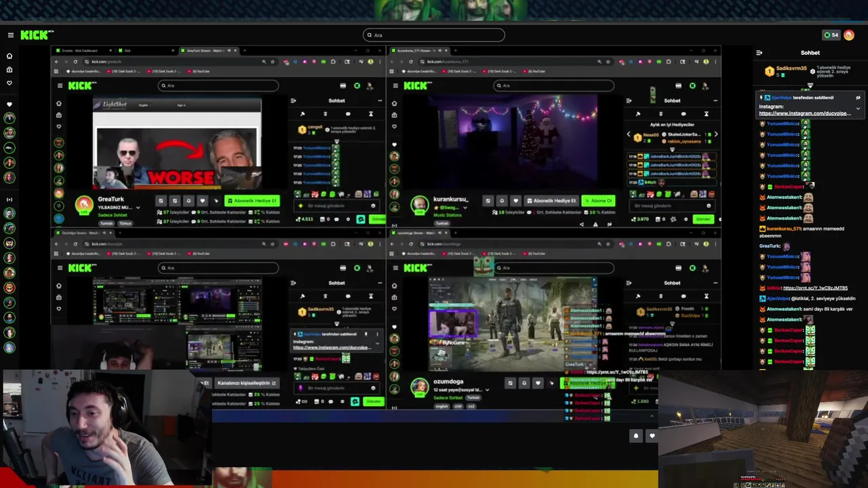Image resolution: width=868 pixels, height=488 pixels.
Task: Expand the pinned message chevron in outer chat
Action: [858, 108]
